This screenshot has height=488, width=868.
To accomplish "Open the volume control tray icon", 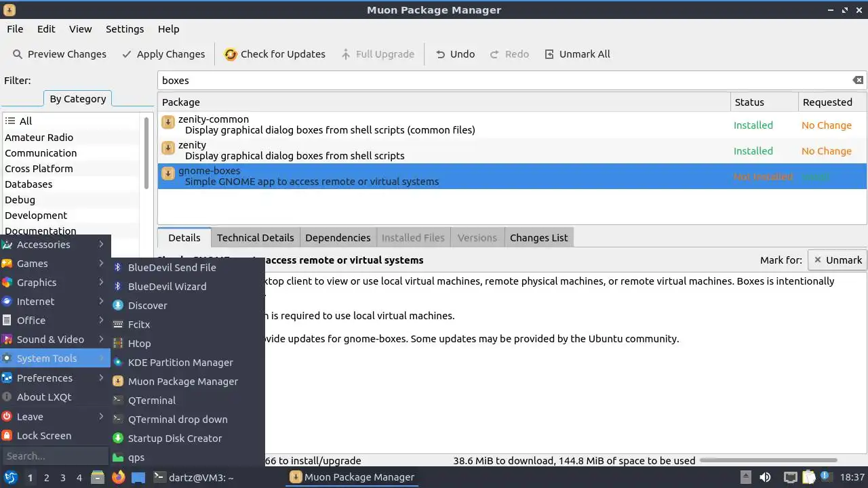I will (765, 478).
